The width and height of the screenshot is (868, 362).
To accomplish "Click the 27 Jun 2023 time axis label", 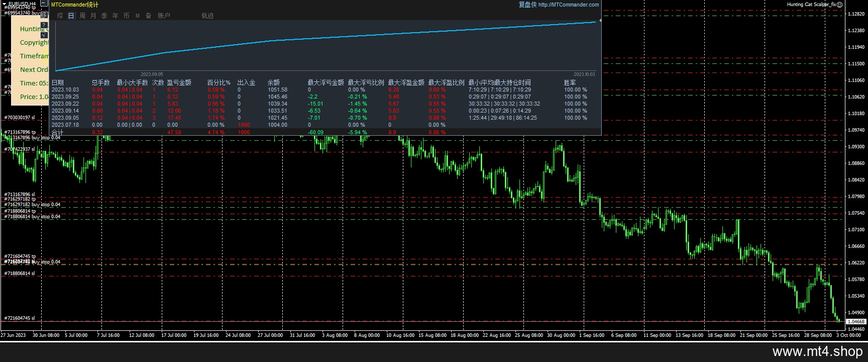I will click(x=13, y=335).
